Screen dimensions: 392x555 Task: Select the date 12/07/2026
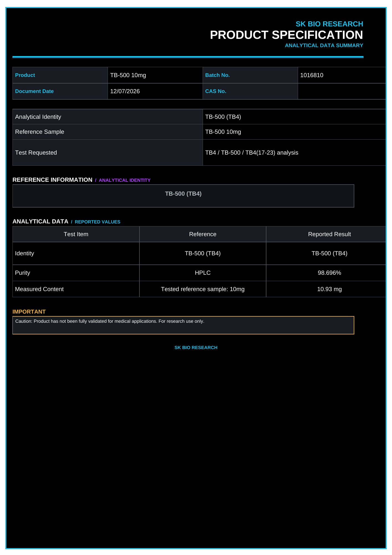coord(125,91)
